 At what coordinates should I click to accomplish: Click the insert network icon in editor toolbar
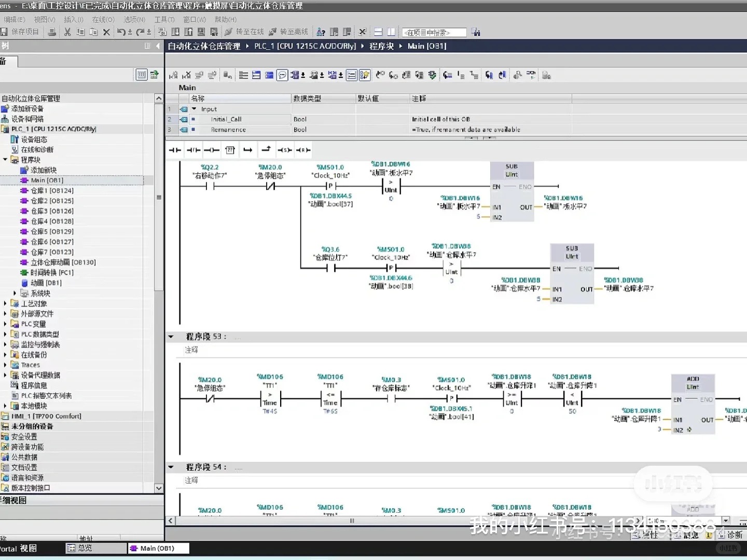[174, 76]
